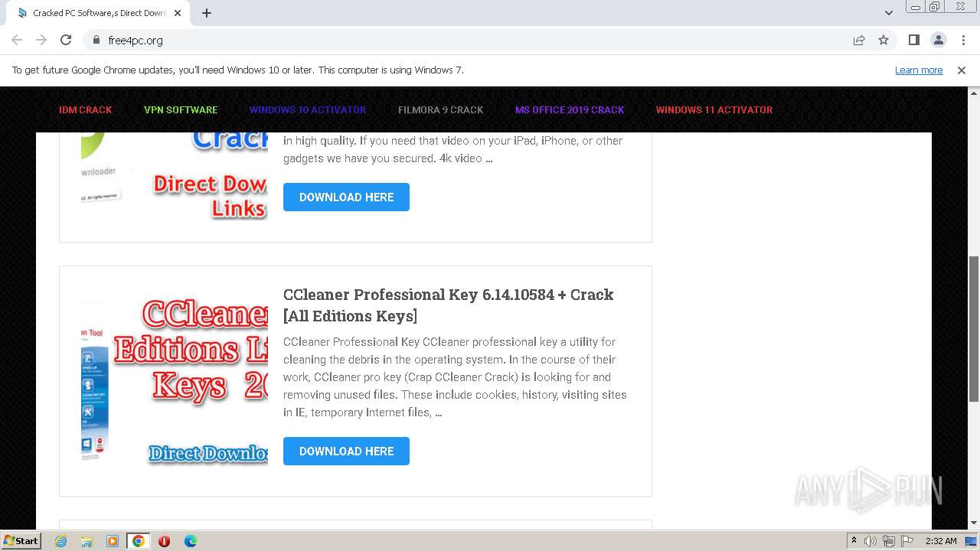Open the Chrome profile menu

point(938,40)
